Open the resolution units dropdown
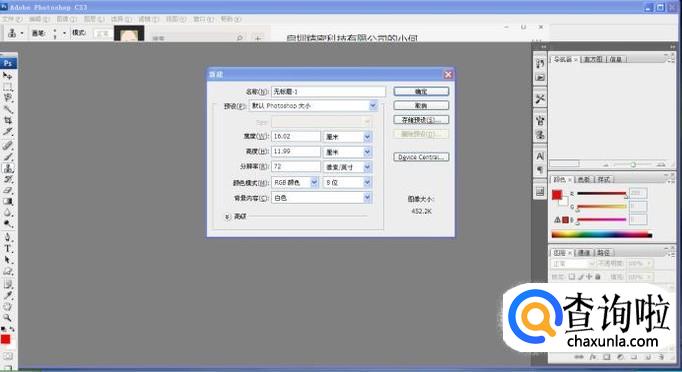Screen dimensions: 682x372 [x=347, y=167]
